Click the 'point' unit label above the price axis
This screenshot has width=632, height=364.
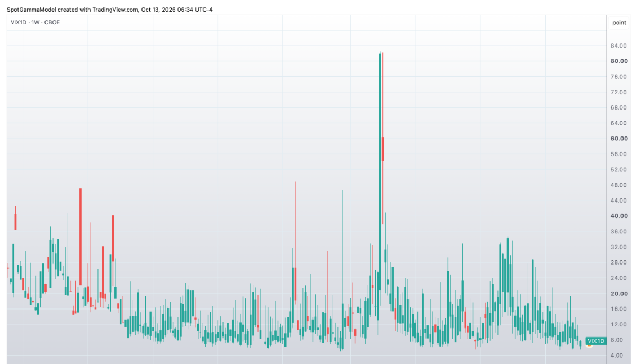click(619, 23)
